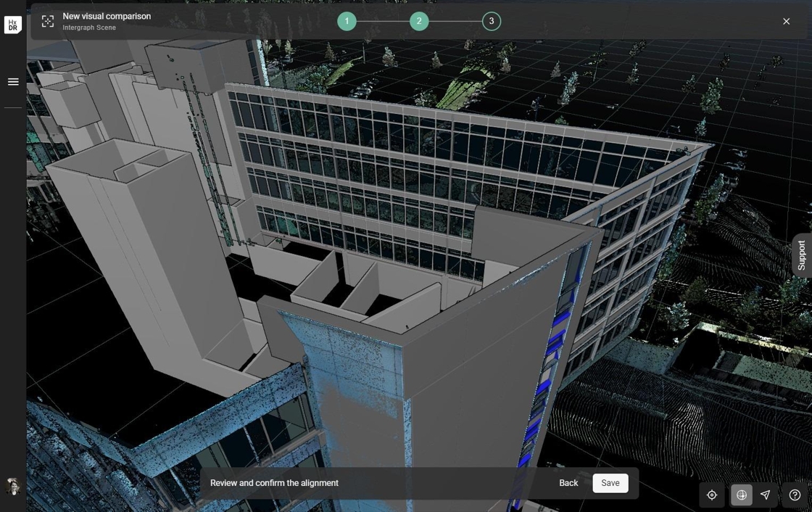Click the Review and confirm alignment text

(274, 483)
